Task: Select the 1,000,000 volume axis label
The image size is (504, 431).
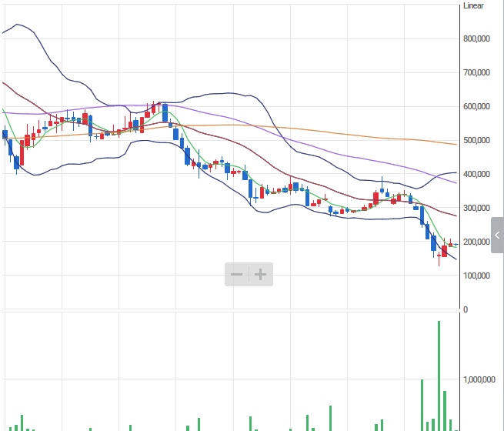Action: 479,379
